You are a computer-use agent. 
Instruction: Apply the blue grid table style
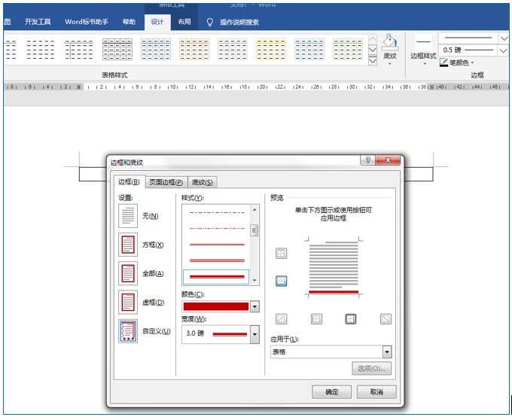coord(156,49)
